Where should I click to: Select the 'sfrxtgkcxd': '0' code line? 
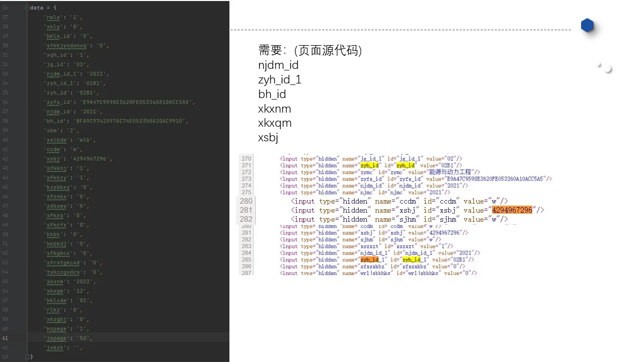(x=73, y=262)
